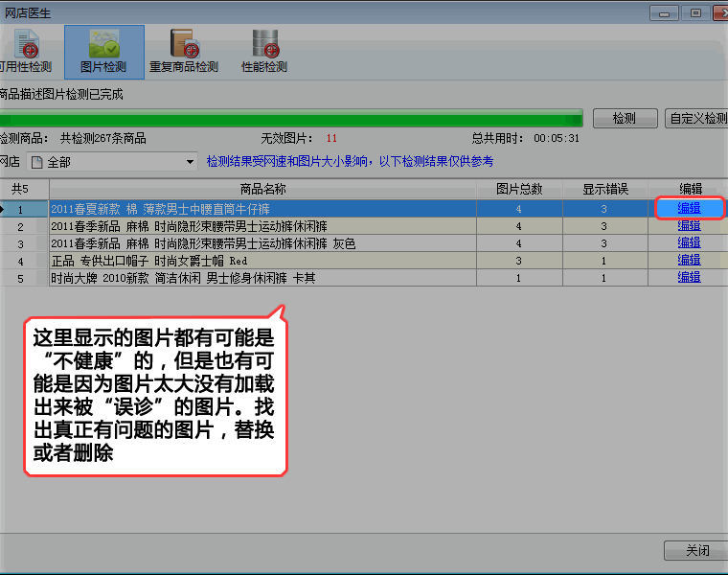
Task: Click row number 4 header cell
Action: [24, 261]
